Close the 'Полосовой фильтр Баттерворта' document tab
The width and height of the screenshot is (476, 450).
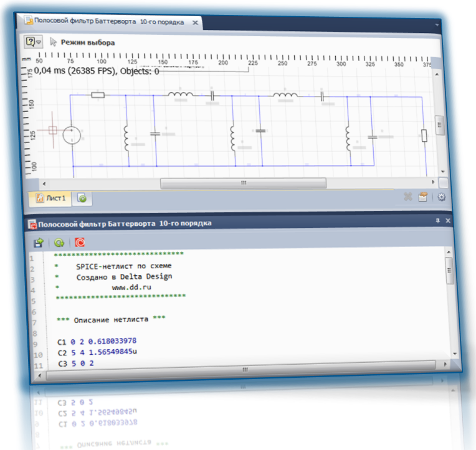click(196, 22)
